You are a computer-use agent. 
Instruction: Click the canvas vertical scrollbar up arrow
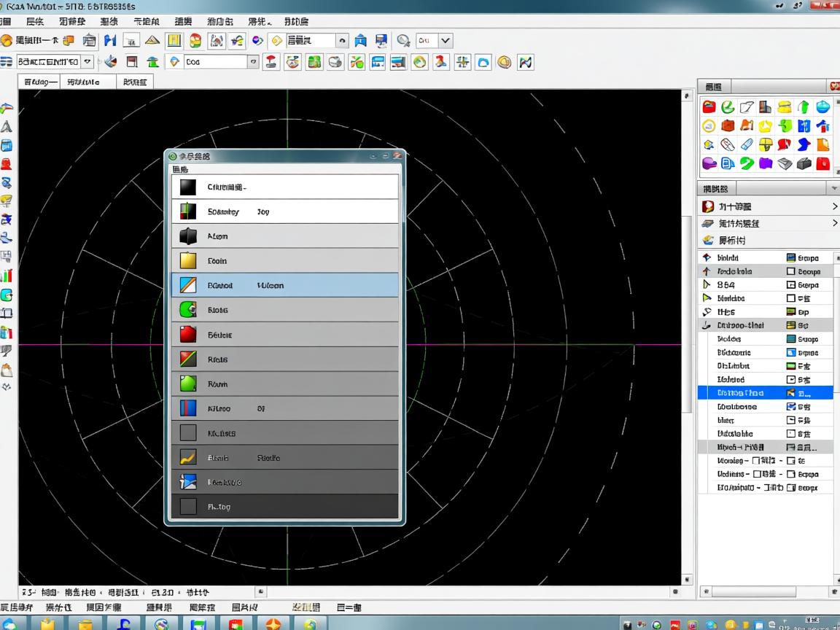[x=687, y=96]
